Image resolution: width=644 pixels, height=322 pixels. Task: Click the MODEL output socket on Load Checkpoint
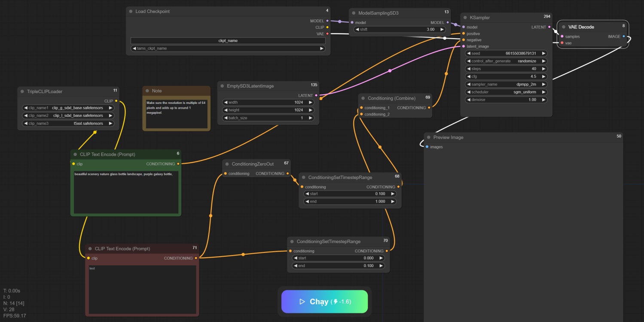pyautogui.click(x=327, y=21)
